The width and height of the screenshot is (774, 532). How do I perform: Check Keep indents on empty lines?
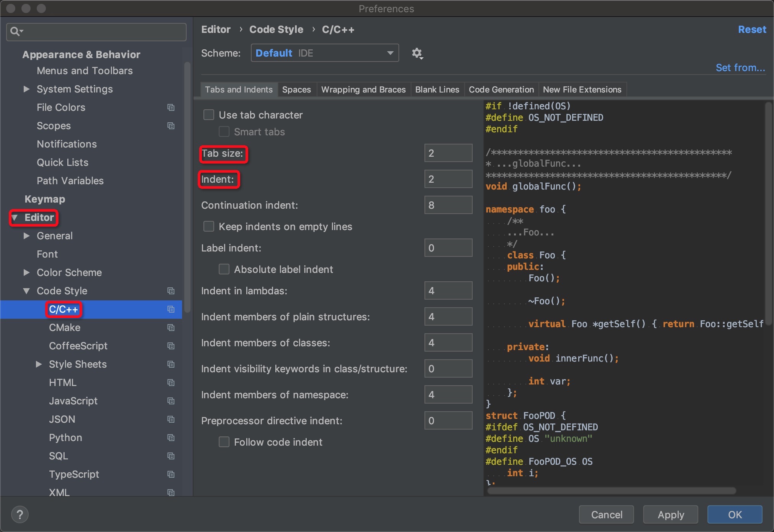click(209, 226)
